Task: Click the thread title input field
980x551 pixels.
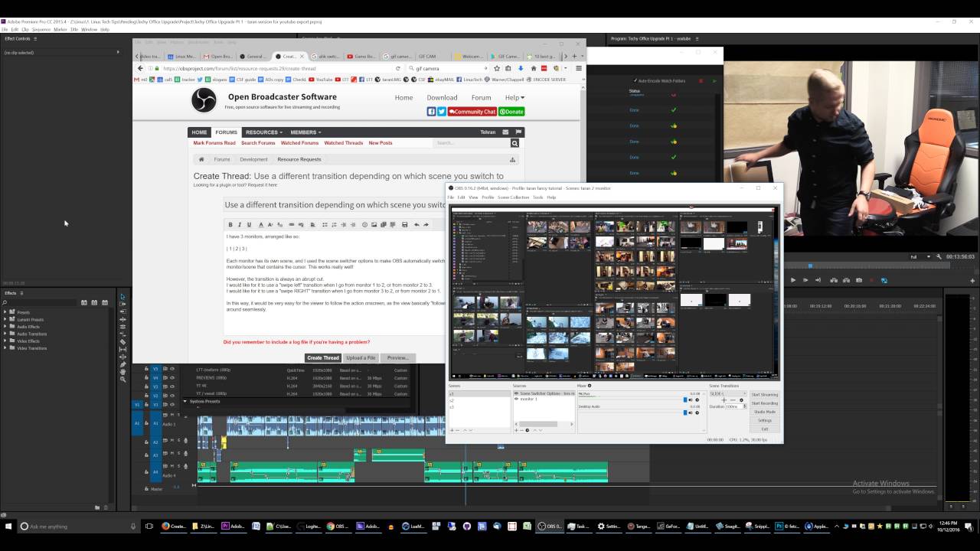Action: [335, 205]
